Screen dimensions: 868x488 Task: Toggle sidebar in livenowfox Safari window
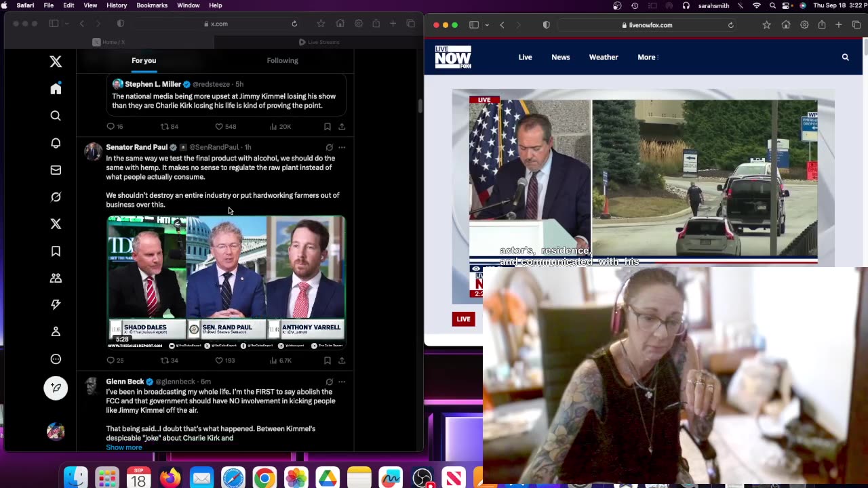pos(474,25)
